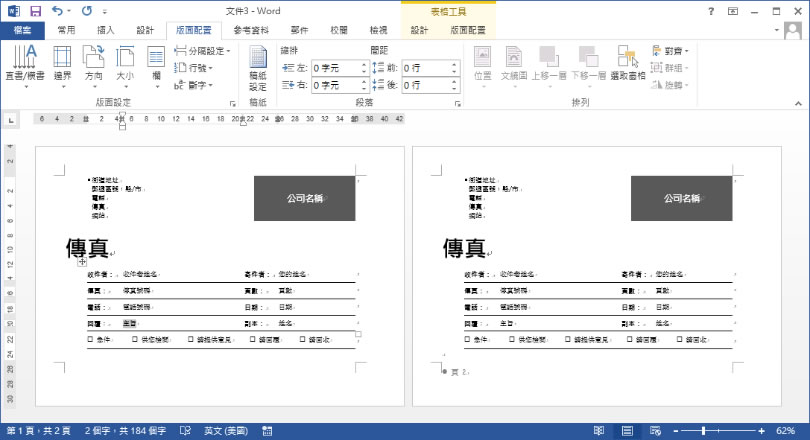The image size is (810, 440).
Task: Click the 直書/橫書 text direction icon
Action: pyautogui.click(x=25, y=63)
